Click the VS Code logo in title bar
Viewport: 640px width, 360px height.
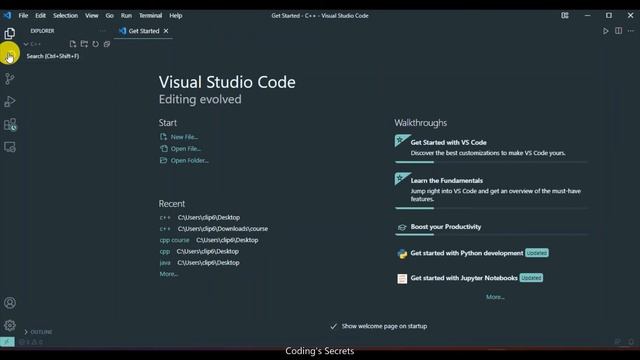7,16
